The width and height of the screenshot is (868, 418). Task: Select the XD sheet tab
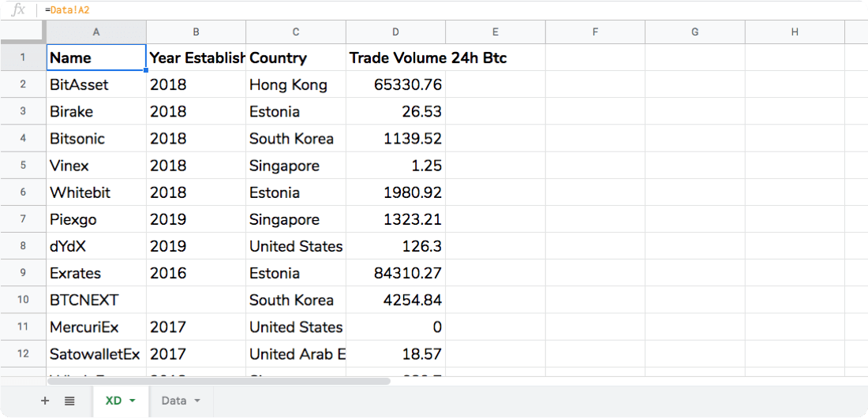(x=120, y=401)
